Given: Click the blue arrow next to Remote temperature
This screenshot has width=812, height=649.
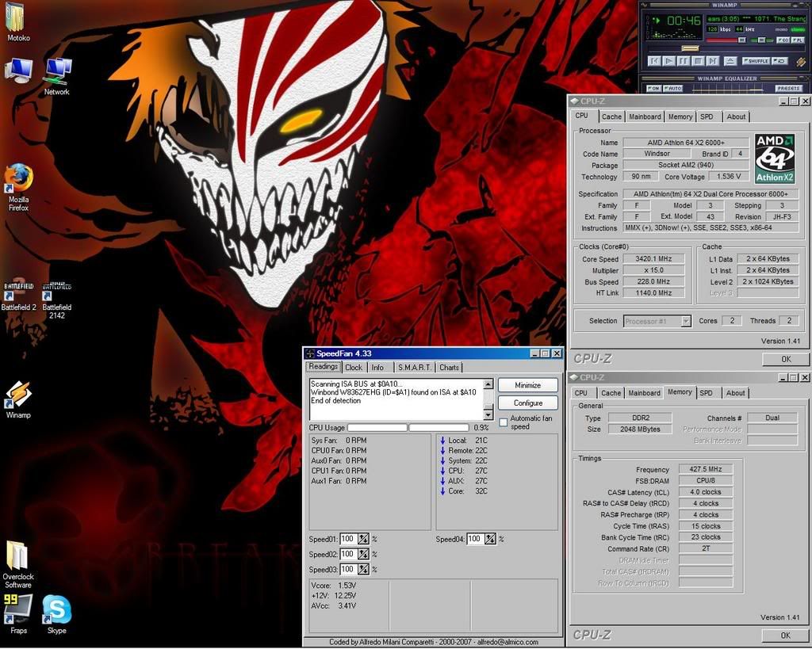Looking at the screenshot, I should click(442, 451).
